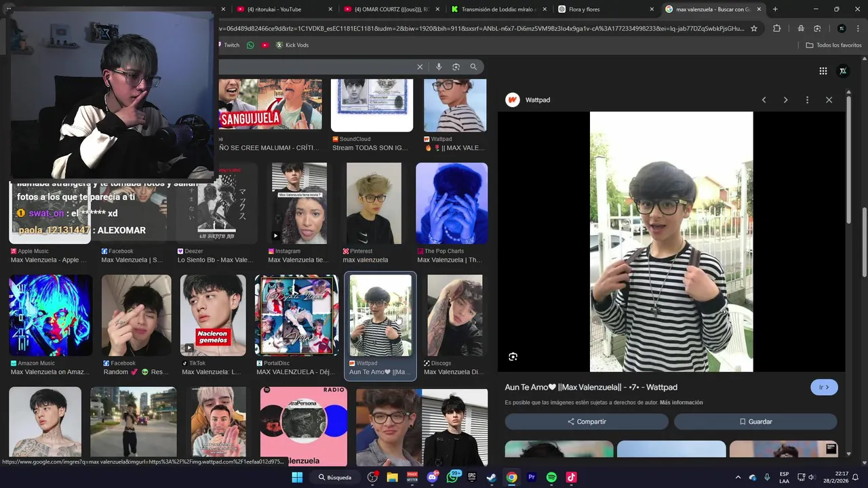The image size is (868, 488).
Task: Open the Twitch bookmark
Action: pos(230,45)
